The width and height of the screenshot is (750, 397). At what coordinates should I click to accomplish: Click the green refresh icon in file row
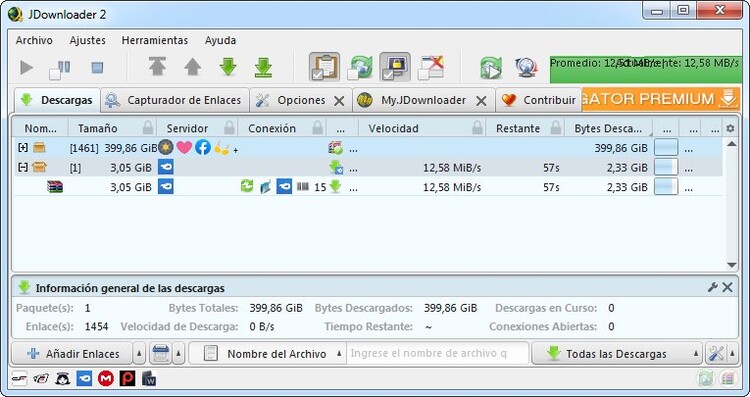[x=247, y=186]
